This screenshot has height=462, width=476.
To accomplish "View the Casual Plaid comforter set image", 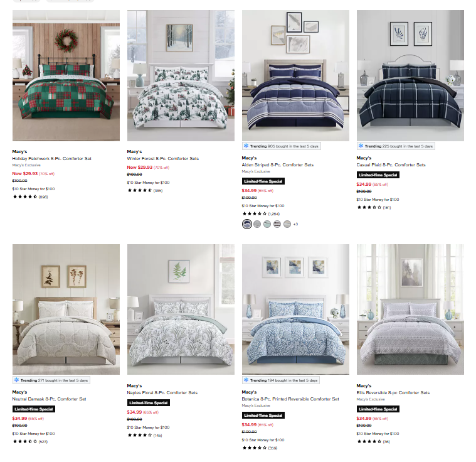I will (410, 75).
